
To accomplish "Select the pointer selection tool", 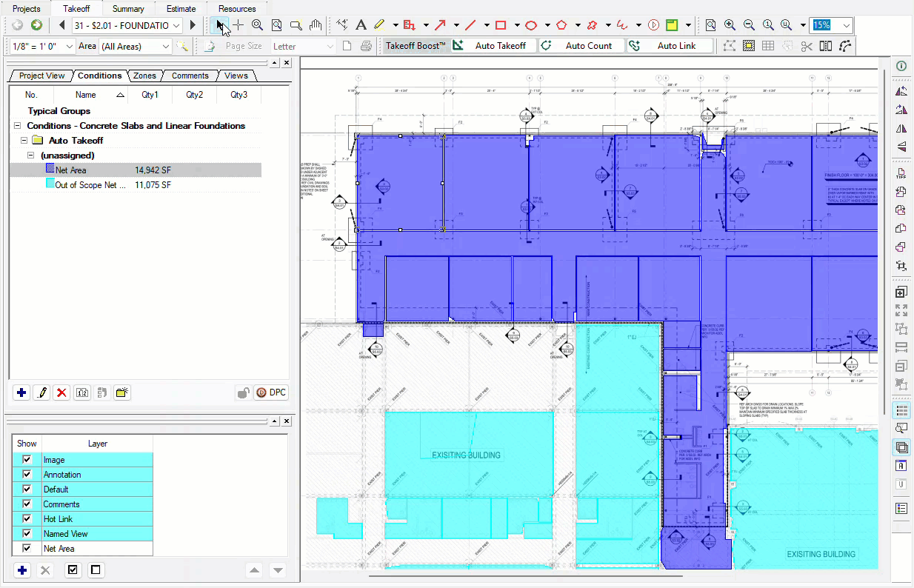I will (219, 25).
